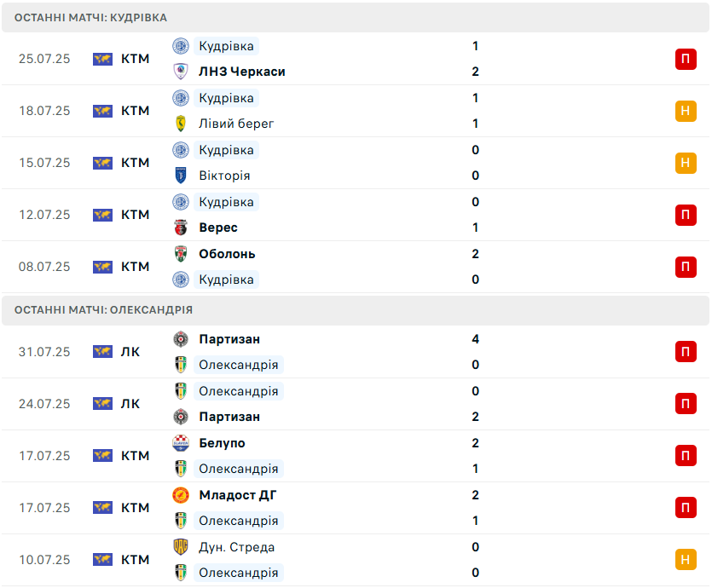Click the top Партизан crest, 31.07.25 match
Image resolution: width=712 pixels, height=588 pixels.
click(181, 339)
